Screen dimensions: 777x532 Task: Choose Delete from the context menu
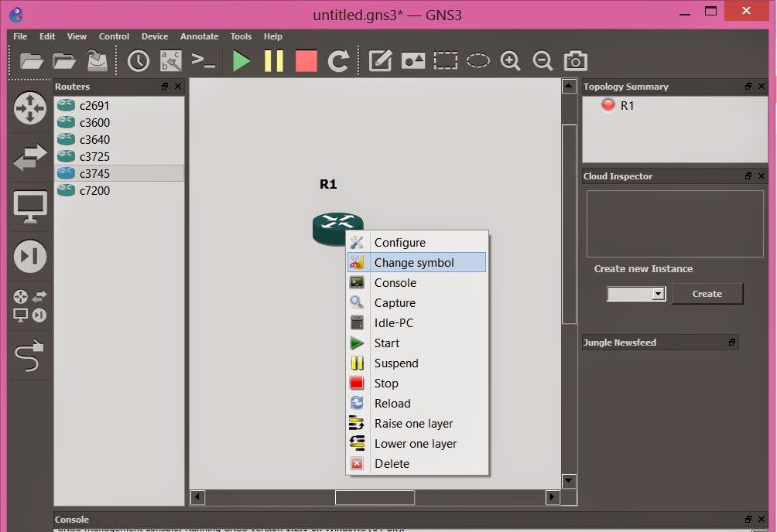pyautogui.click(x=416, y=464)
